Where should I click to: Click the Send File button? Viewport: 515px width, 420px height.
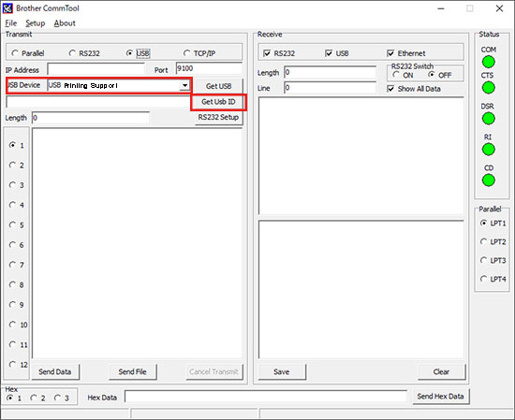coord(133,371)
